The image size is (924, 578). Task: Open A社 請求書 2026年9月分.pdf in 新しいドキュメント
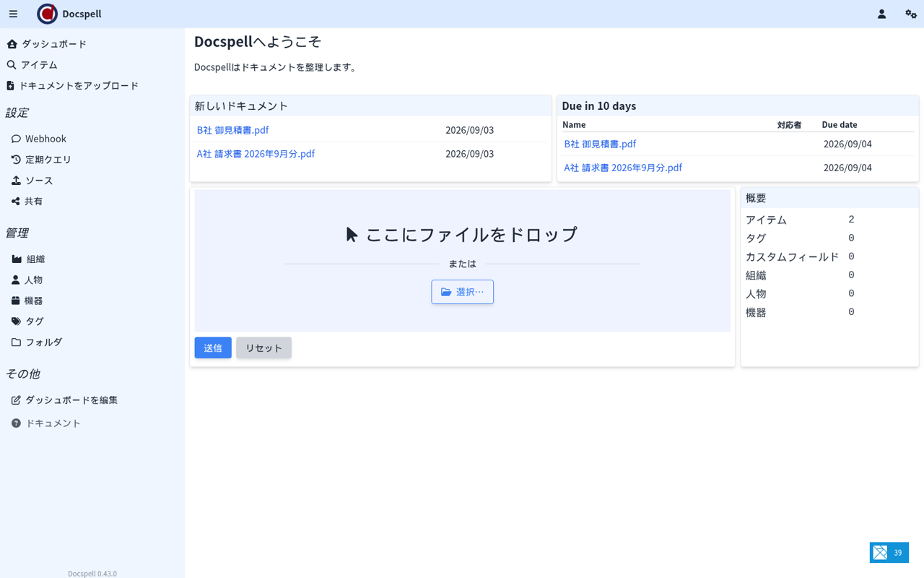[x=256, y=154]
